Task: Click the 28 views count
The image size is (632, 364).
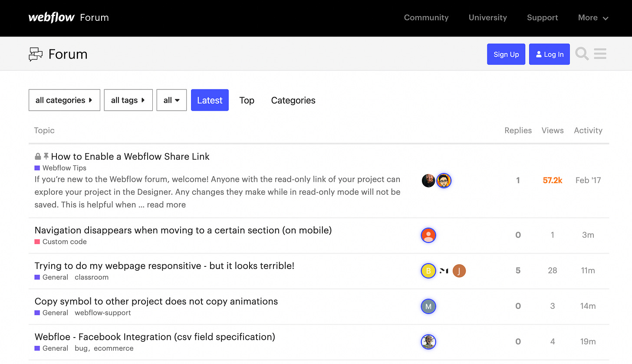Action: [x=553, y=271]
